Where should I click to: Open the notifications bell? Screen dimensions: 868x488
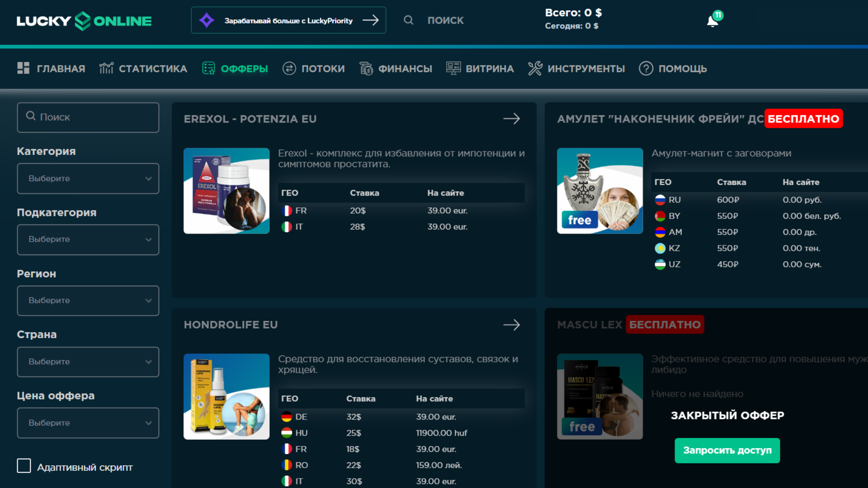coord(712,21)
